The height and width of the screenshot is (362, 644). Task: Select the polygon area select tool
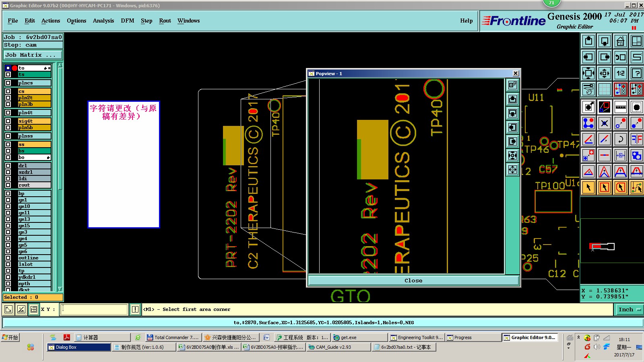point(621,187)
